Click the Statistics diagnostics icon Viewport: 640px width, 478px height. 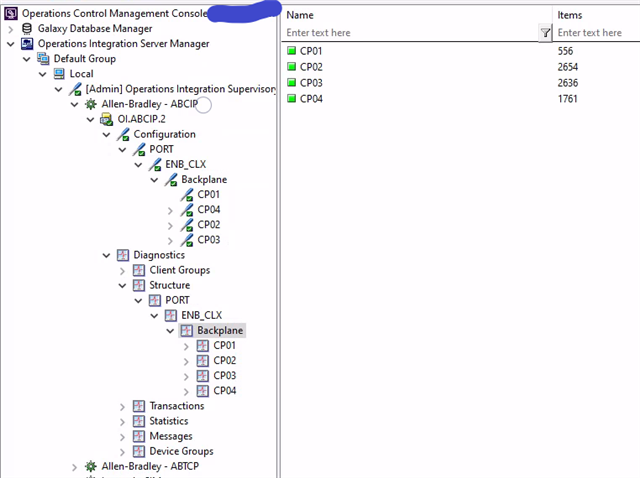pos(139,421)
